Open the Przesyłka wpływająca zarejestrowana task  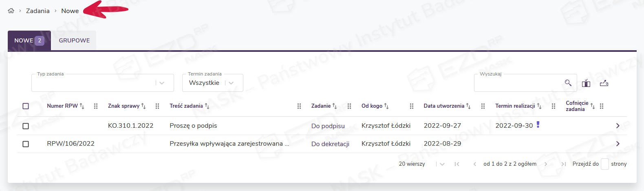(x=229, y=144)
